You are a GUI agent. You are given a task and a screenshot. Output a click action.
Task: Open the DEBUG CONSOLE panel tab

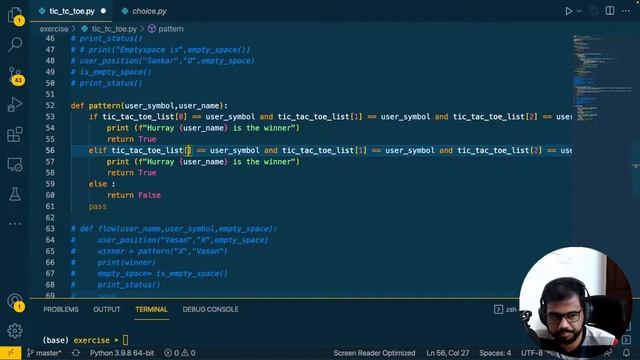point(210,309)
